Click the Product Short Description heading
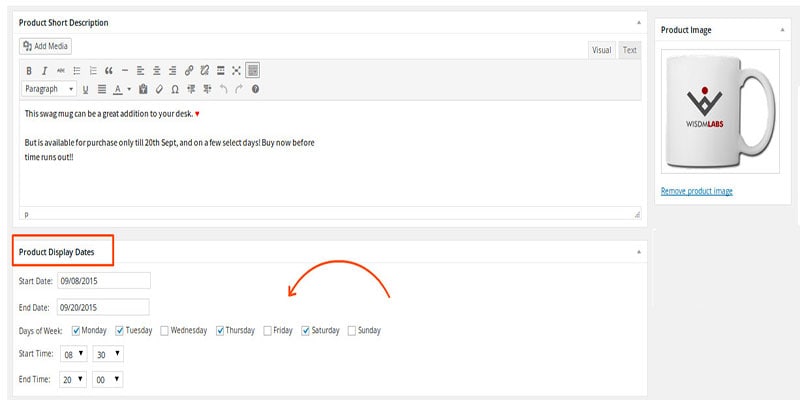The height and width of the screenshot is (400, 800). click(x=63, y=23)
